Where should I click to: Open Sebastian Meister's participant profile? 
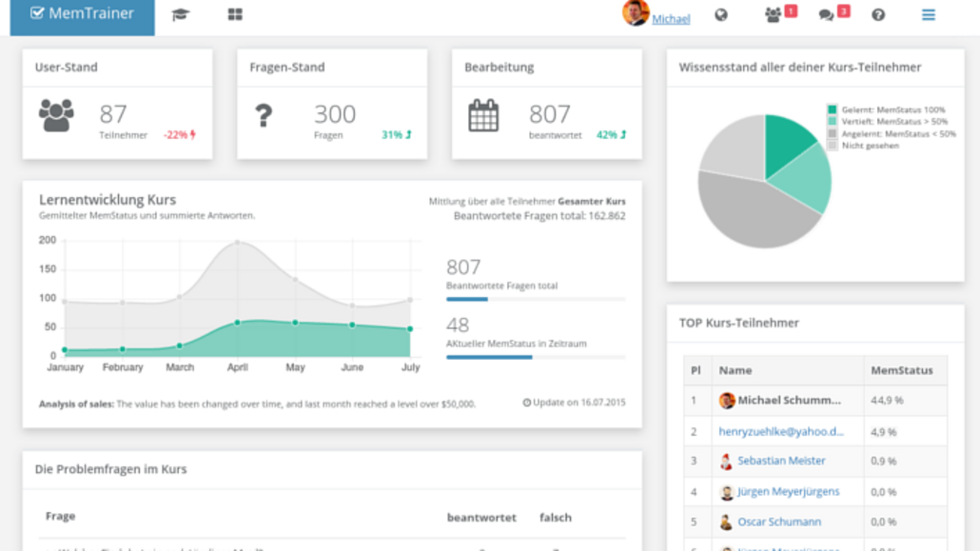point(781,461)
